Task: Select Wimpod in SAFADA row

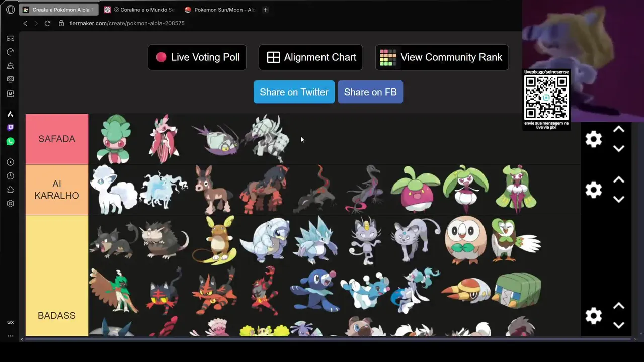Action: [214, 140]
